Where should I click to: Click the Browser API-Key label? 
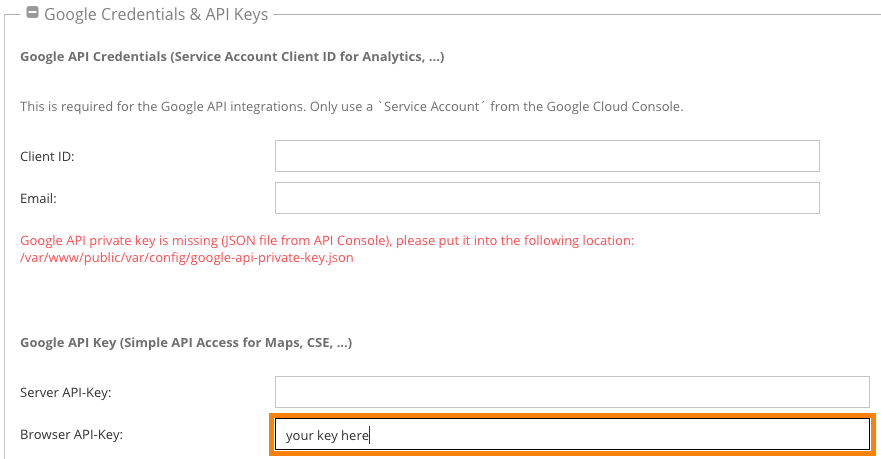tap(71, 435)
